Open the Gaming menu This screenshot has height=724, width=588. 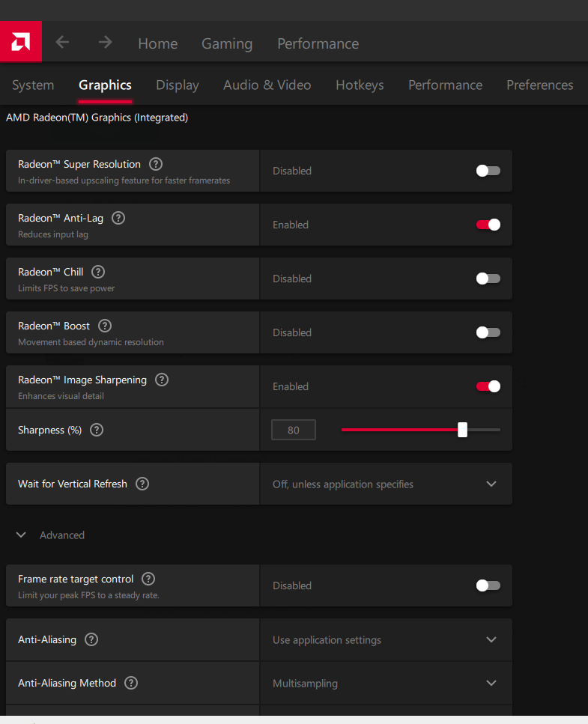pos(227,43)
